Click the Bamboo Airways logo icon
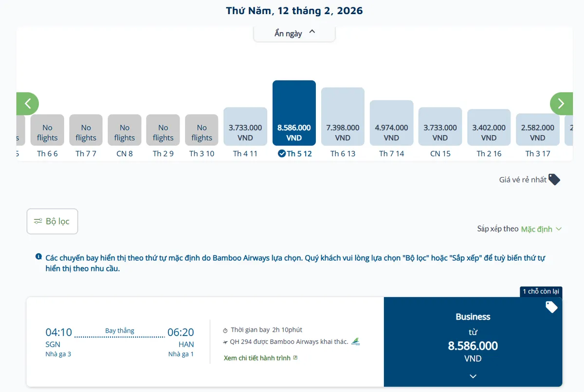Viewport: 584px width, 392px height. pos(355,341)
